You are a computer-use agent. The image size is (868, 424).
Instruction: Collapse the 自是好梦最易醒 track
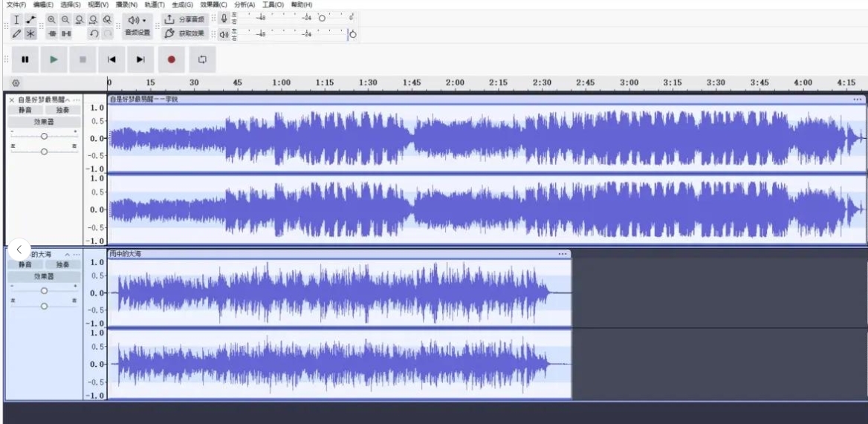point(68,100)
